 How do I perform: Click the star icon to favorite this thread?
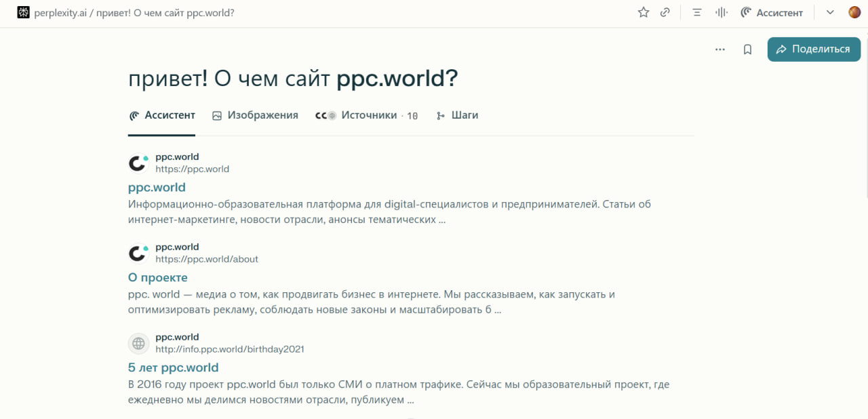click(x=642, y=12)
